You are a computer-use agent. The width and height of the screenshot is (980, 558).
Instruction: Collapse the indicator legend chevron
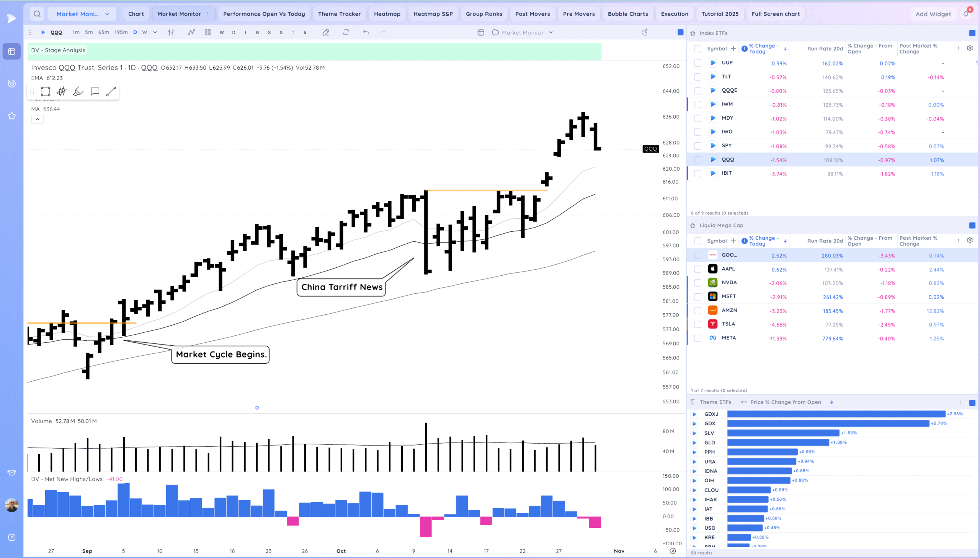pyautogui.click(x=38, y=119)
